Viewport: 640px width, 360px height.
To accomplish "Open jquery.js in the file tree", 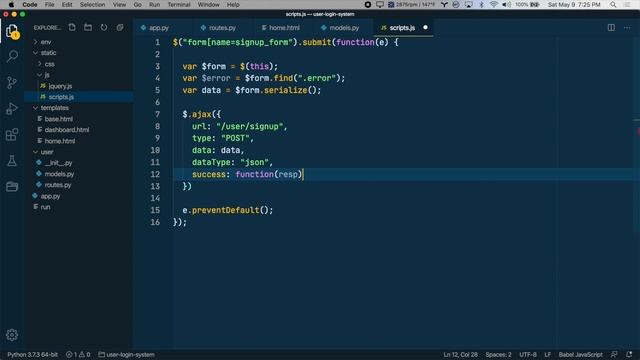I will pyautogui.click(x=60, y=86).
